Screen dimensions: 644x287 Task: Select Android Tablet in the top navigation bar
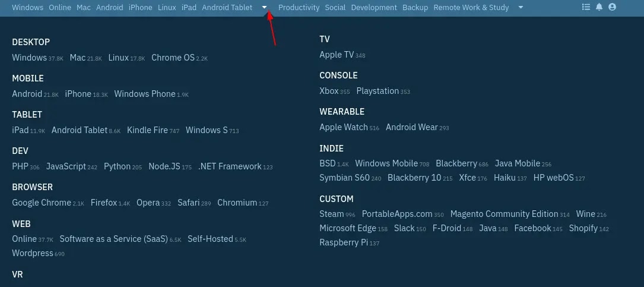tap(227, 7)
